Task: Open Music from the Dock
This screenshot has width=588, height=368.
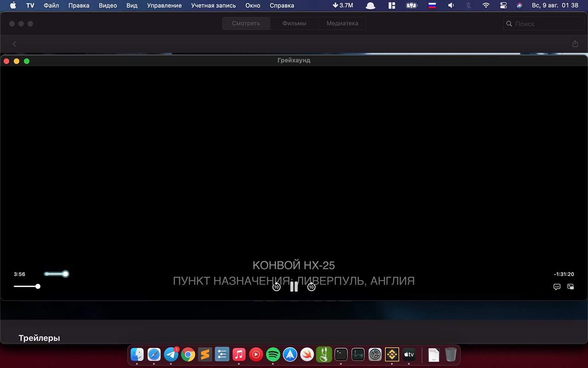Action: pos(239,354)
